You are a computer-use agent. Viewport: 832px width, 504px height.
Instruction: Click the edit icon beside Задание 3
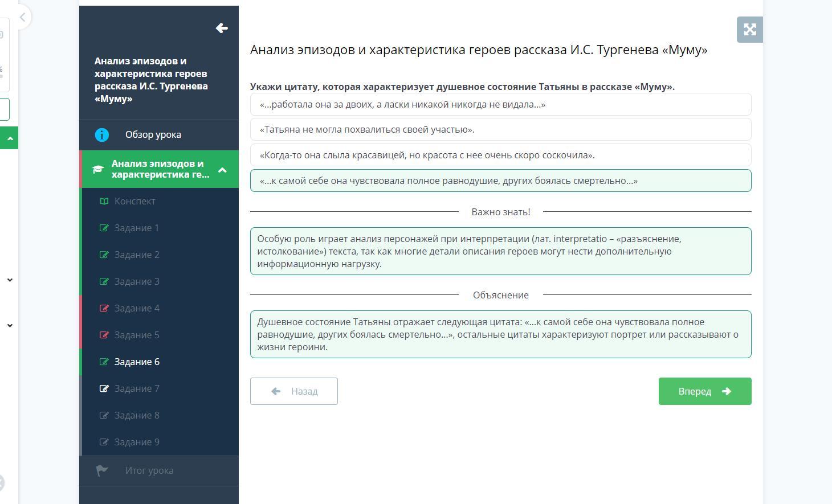click(x=104, y=281)
